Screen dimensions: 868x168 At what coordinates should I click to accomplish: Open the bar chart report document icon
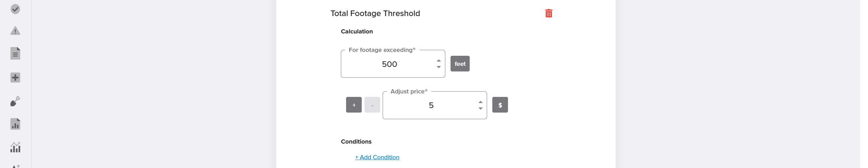coord(15,124)
